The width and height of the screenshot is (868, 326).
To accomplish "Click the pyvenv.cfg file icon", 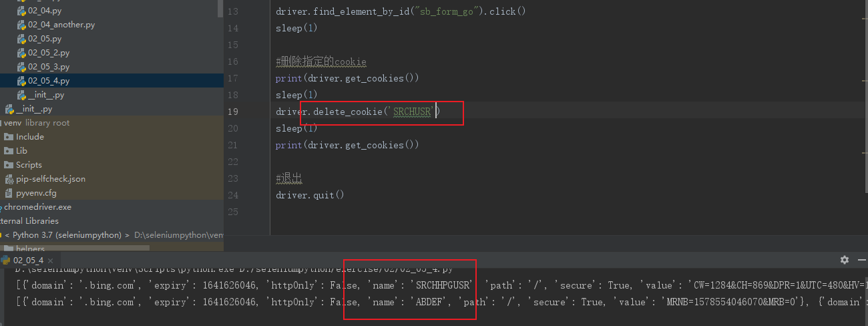I will 9,193.
